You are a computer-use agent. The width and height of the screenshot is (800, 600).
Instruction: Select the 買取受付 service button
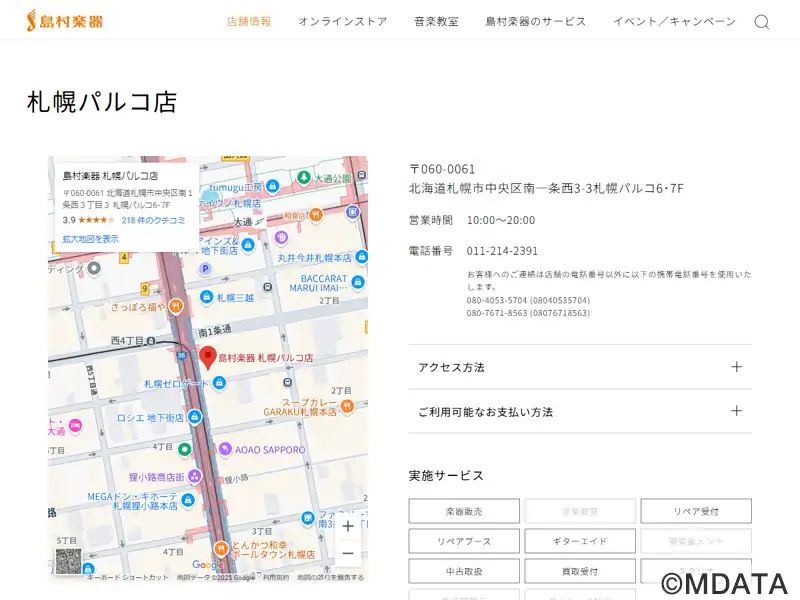[x=580, y=571]
